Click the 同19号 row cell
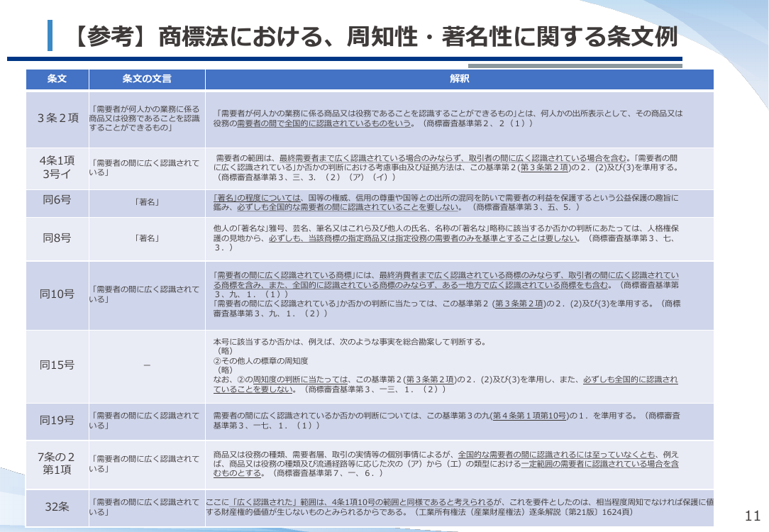Screen dimensions: 769x532 pos(57,421)
